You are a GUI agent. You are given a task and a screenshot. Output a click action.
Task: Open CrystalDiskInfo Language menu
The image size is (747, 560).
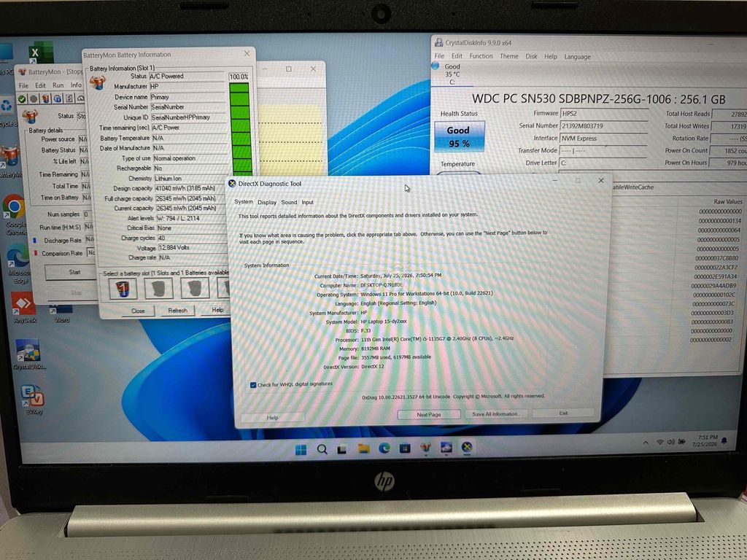578,57
